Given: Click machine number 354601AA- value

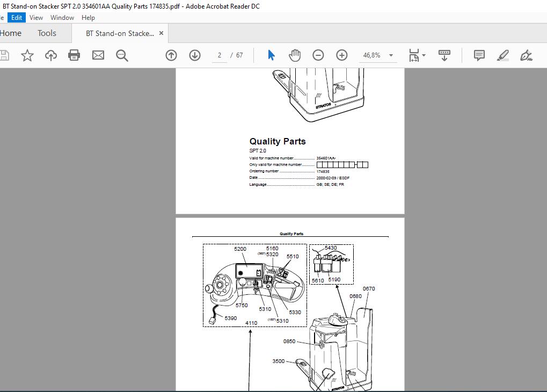Looking at the screenshot, I should (326, 158).
